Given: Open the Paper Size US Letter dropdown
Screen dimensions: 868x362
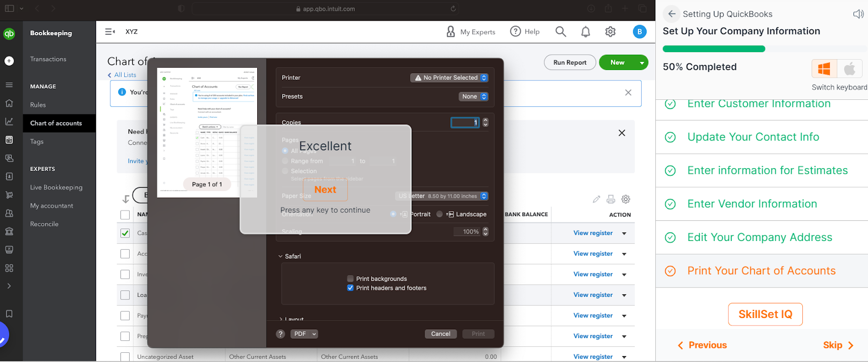Looking at the screenshot, I should tap(442, 196).
